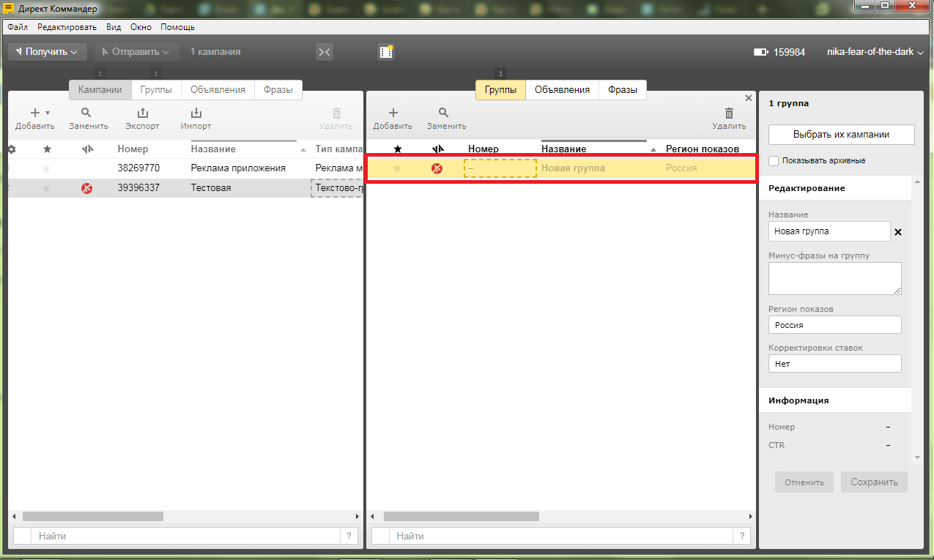Screen dimensions: 934x560
Task: Sort groups by Название column
Action: 563,149
